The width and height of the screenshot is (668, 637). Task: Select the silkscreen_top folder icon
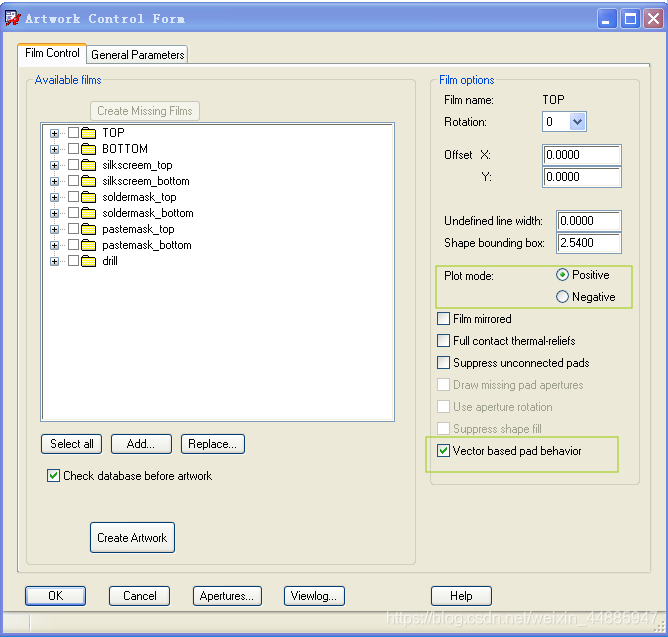[x=88, y=165]
